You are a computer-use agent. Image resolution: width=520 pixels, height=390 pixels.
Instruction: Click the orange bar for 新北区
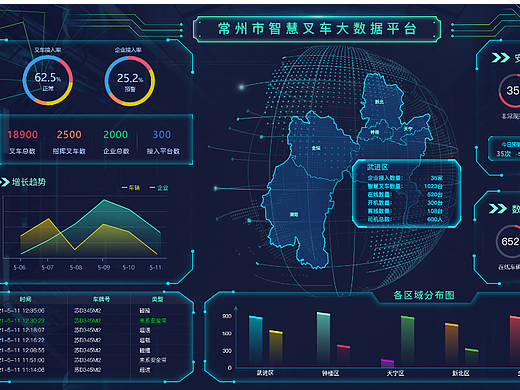(x=452, y=344)
